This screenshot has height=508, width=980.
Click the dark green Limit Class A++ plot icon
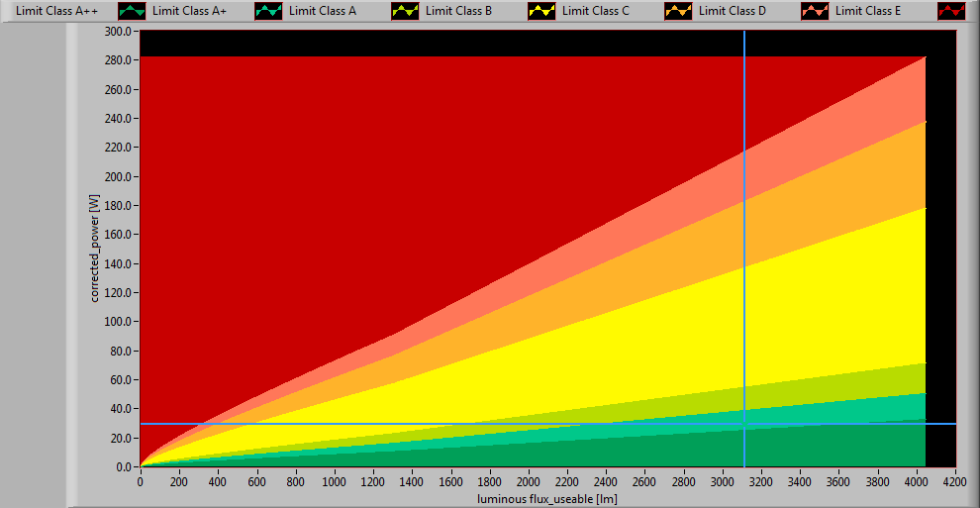click(x=132, y=11)
